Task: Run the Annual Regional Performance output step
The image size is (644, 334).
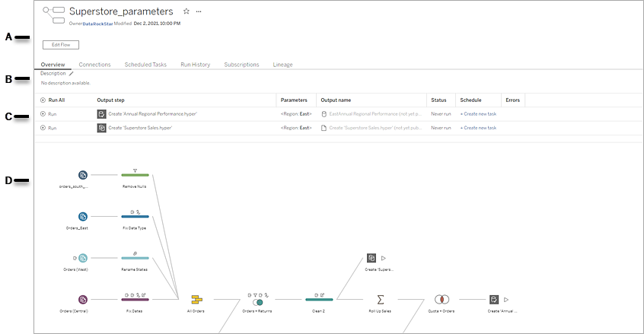Action: tap(48, 113)
